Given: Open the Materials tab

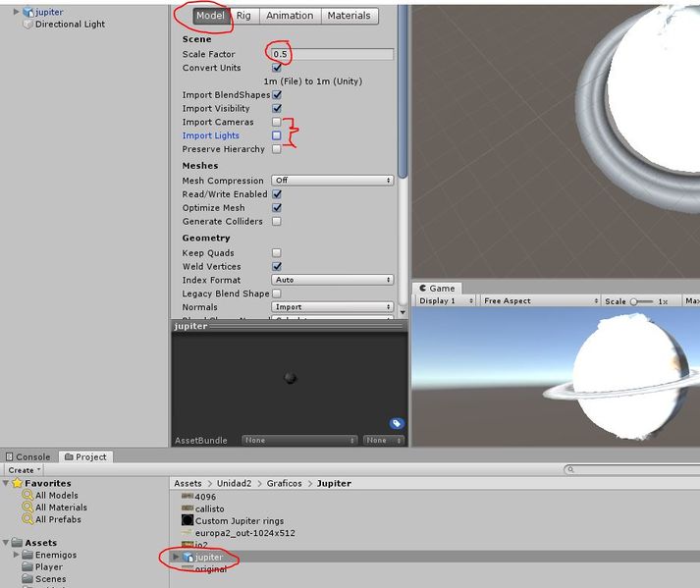Looking at the screenshot, I should (350, 16).
